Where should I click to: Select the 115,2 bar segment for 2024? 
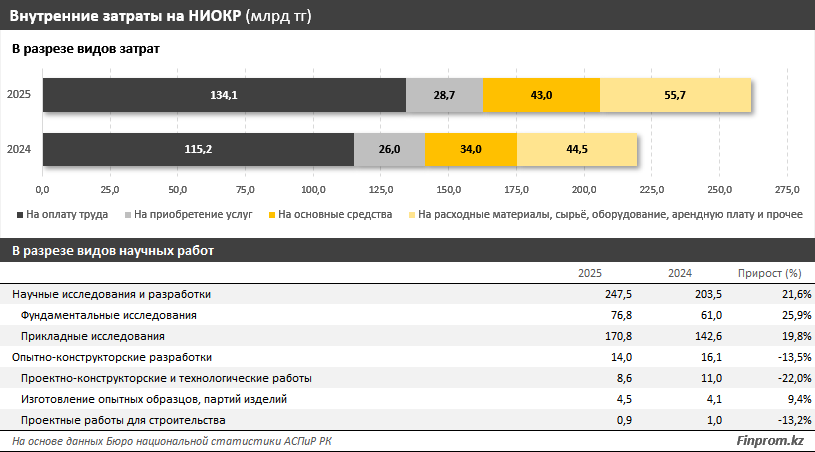pyautogui.click(x=198, y=149)
